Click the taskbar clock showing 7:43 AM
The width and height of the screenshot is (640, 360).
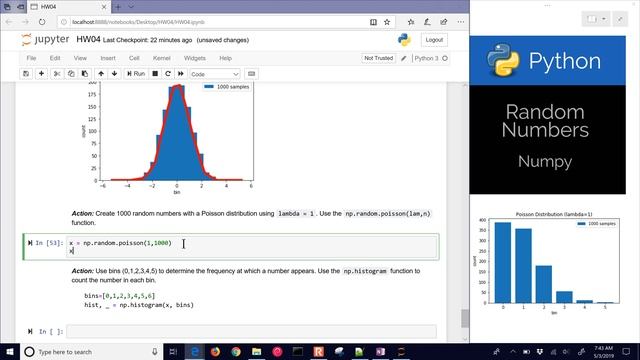pyautogui.click(x=604, y=351)
